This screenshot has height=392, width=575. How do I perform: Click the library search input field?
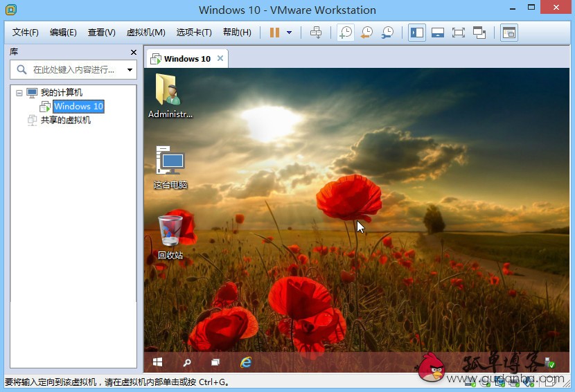(x=73, y=70)
